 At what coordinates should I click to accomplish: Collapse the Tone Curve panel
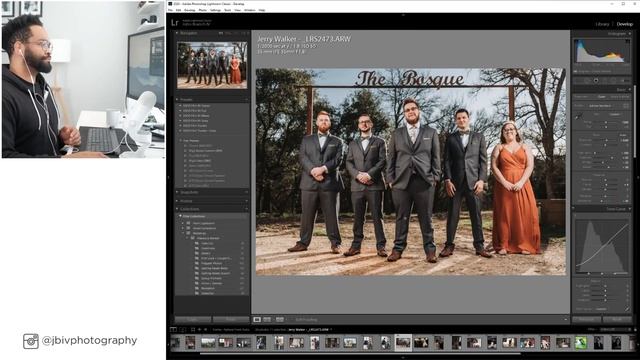[x=629, y=209]
